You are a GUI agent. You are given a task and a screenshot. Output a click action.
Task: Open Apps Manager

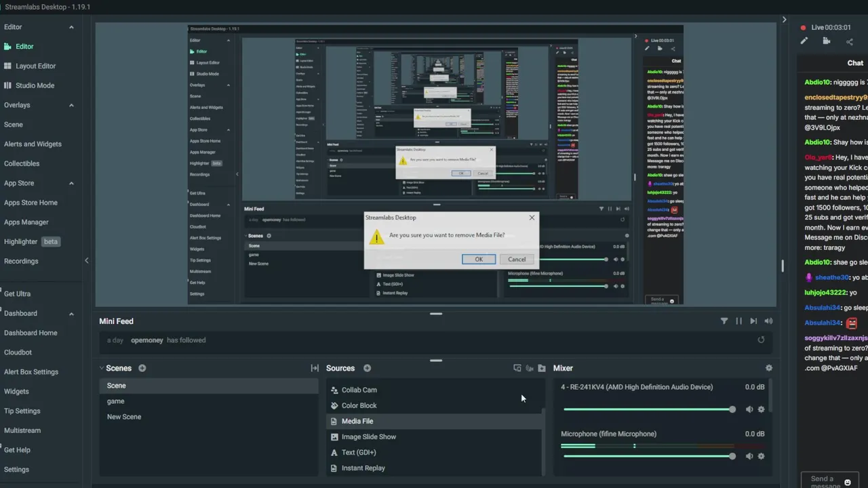pyautogui.click(x=26, y=222)
